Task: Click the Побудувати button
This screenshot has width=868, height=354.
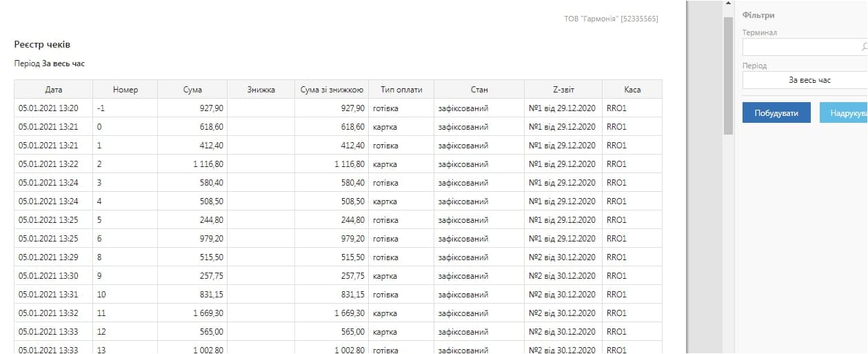Action: click(x=776, y=113)
